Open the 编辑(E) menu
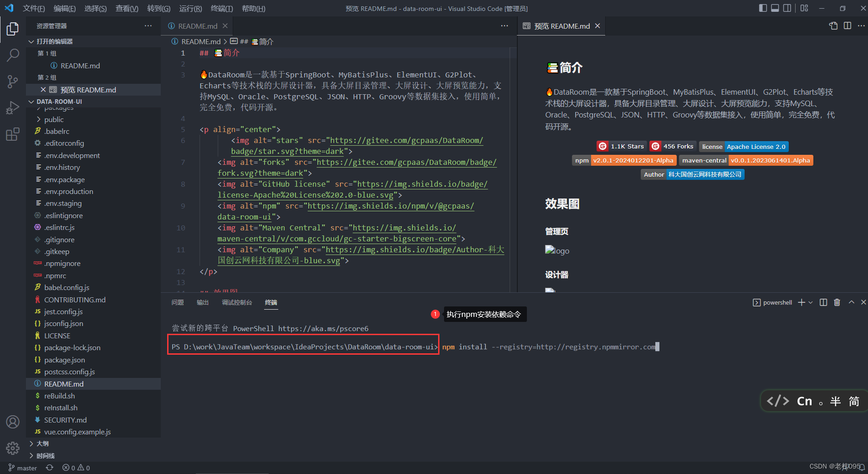Image resolution: width=868 pixels, height=474 pixels. (x=65, y=8)
